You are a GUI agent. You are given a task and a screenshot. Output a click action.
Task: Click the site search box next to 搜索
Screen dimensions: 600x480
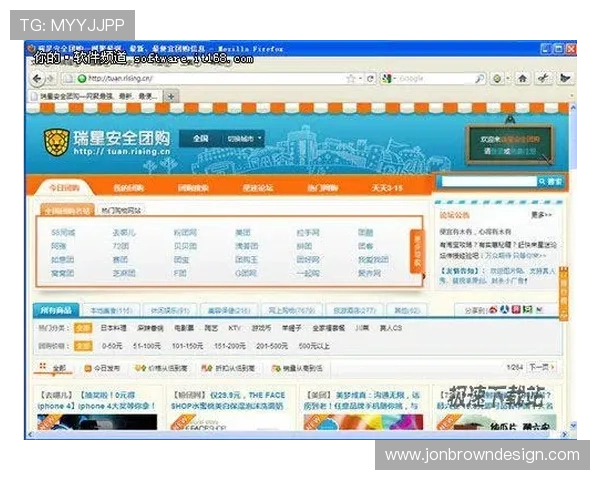pos(489,181)
